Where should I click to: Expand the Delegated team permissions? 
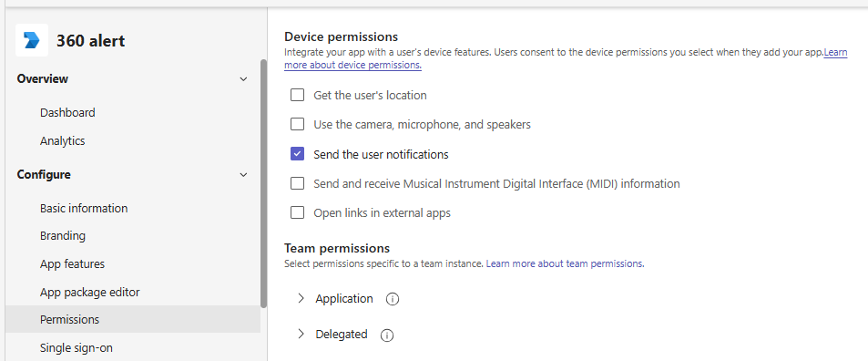click(301, 334)
